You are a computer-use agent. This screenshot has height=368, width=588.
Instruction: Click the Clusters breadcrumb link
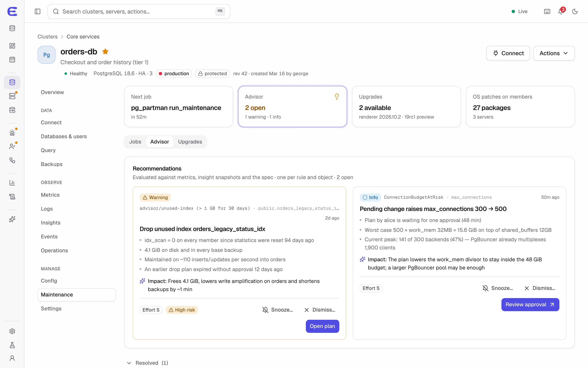pos(47,37)
